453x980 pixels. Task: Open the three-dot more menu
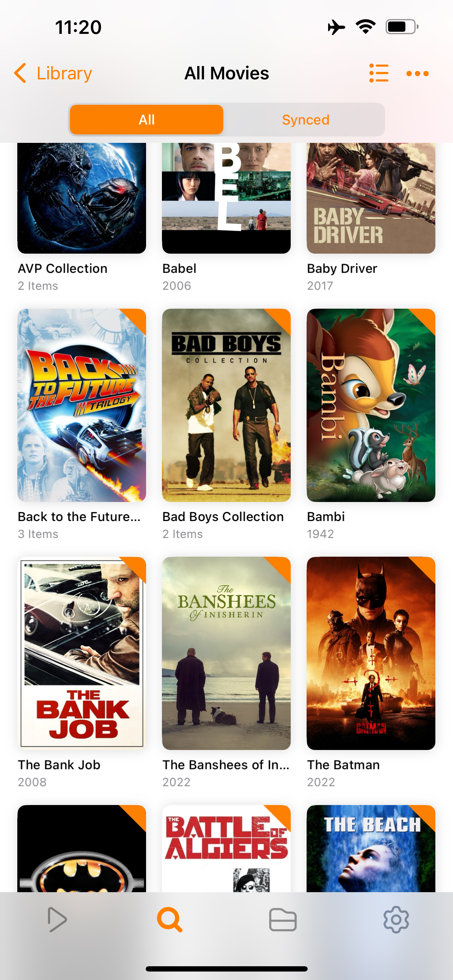(x=417, y=73)
